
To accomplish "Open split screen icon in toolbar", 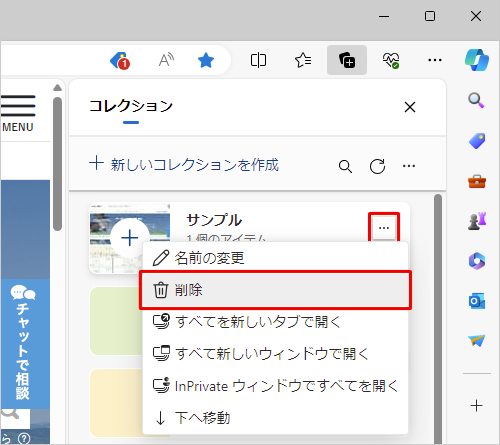I will [x=258, y=60].
